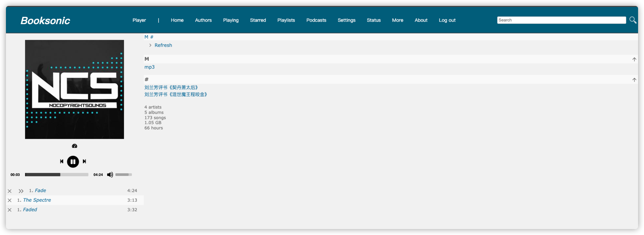Click the chevron before Refresh

[150, 45]
